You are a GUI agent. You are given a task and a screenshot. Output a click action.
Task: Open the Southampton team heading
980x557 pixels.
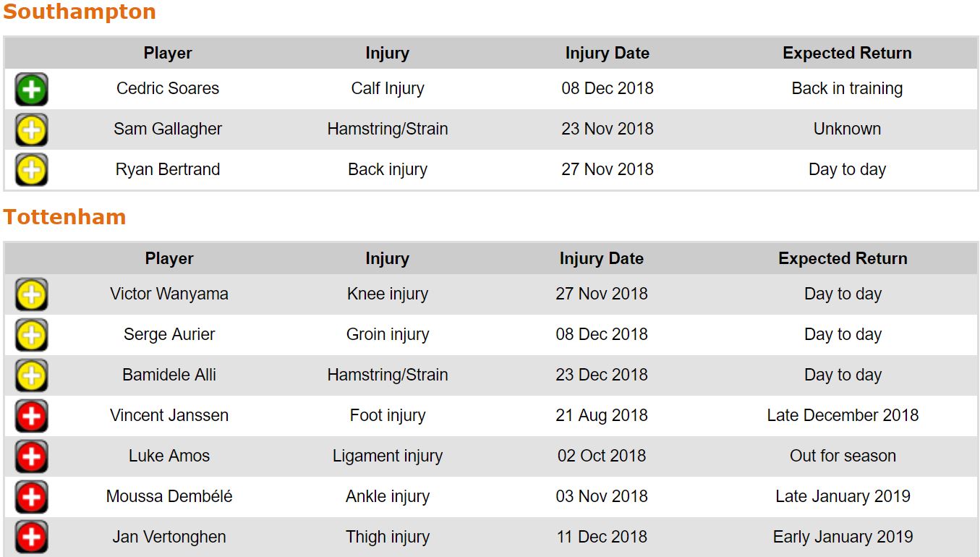80,12
